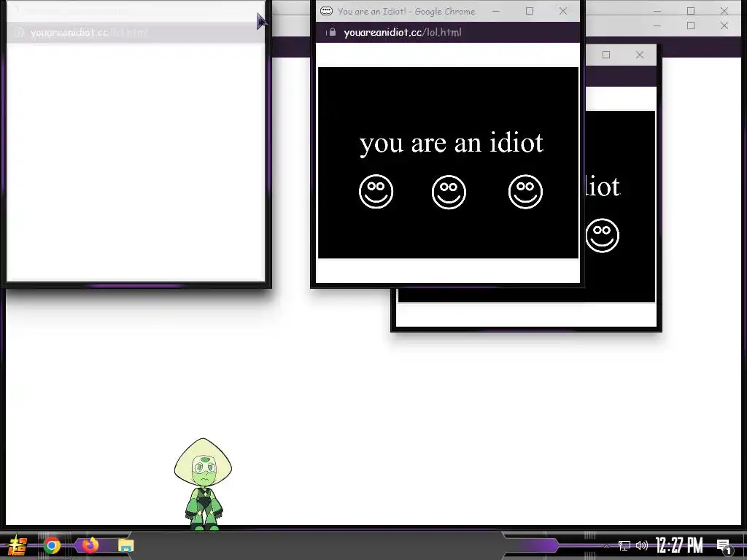Click the middle smiley face in the front window
Viewport: 747px width, 560px height.
pos(449,192)
